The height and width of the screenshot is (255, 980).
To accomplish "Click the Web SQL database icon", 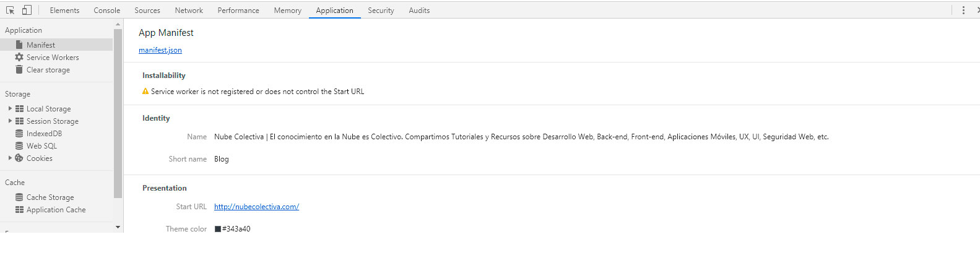I will coord(19,145).
